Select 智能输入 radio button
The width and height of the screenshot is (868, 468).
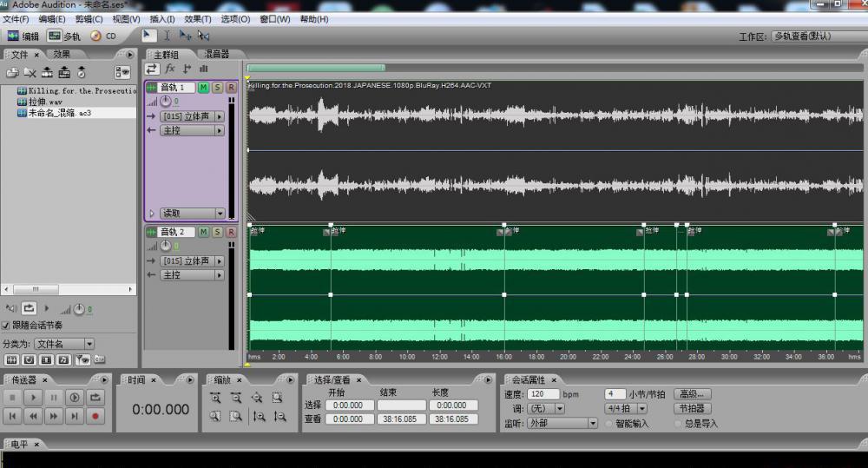coord(609,424)
